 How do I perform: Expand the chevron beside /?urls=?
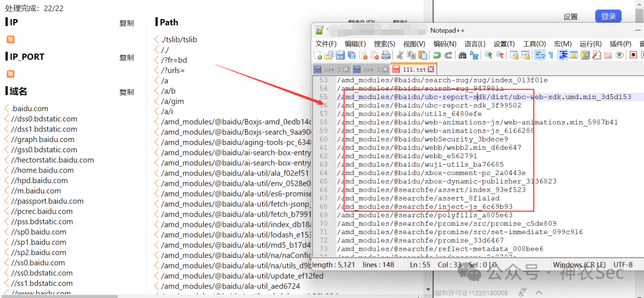tap(156, 70)
